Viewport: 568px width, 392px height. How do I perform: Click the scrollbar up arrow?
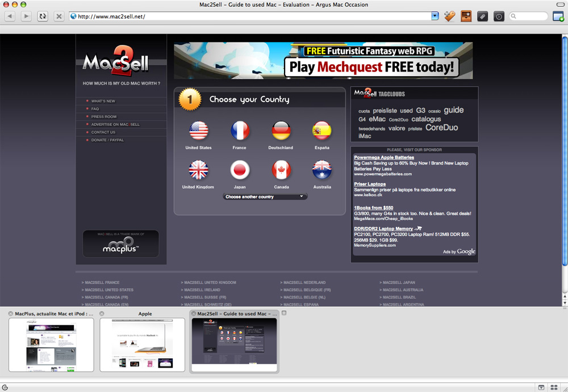565,297
